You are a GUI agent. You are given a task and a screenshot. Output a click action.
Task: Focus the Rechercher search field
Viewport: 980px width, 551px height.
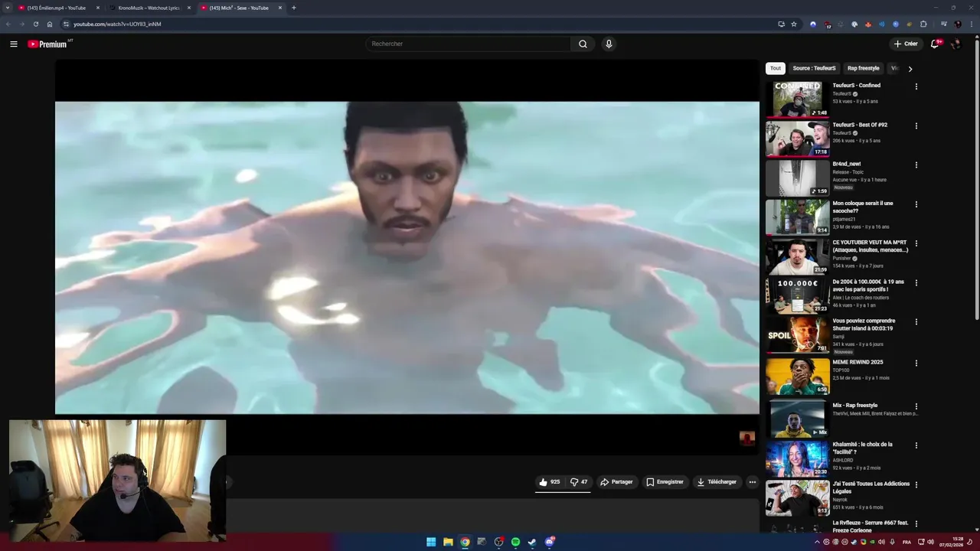pyautogui.click(x=468, y=44)
